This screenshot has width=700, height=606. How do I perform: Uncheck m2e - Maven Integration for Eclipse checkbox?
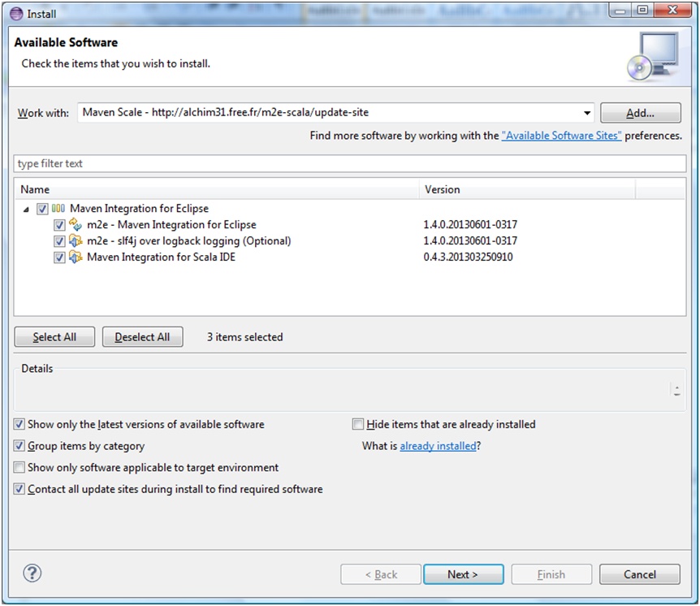click(x=59, y=225)
